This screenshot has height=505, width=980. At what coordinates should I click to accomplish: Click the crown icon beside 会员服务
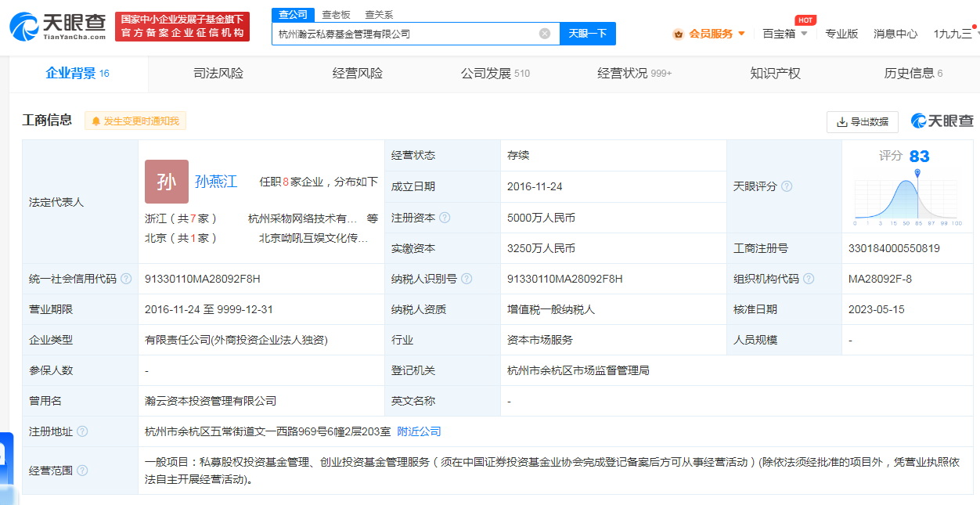coord(678,34)
